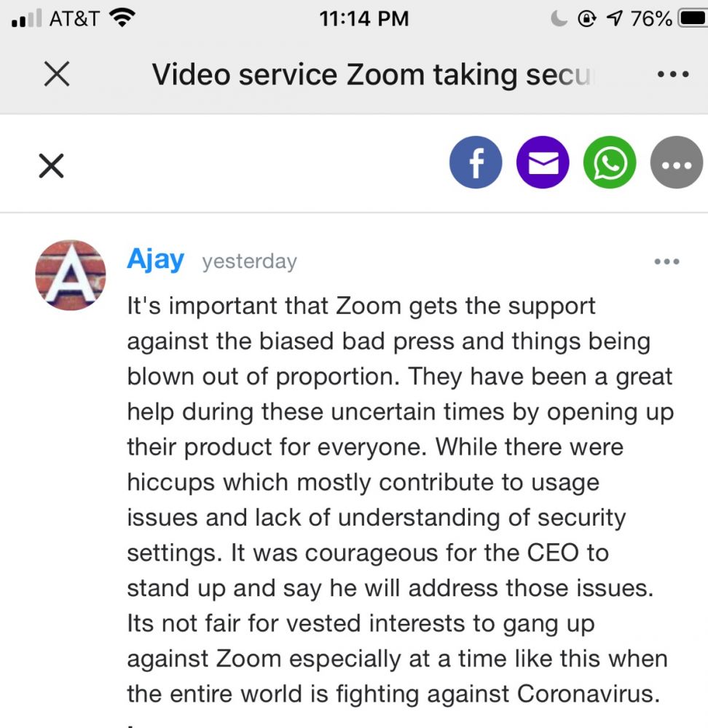Screen dimensions: 708x728
Task: Tap Ajay's letter A profile avatar
Action: pos(71,275)
